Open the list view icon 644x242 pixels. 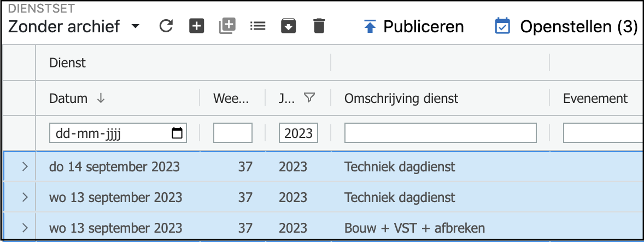[x=257, y=26]
